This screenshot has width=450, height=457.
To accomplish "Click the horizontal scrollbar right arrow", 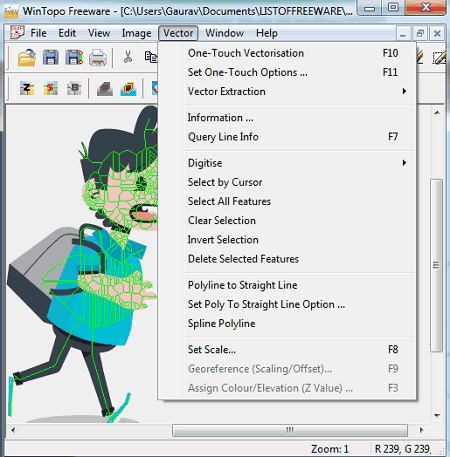I will (x=422, y=430).
